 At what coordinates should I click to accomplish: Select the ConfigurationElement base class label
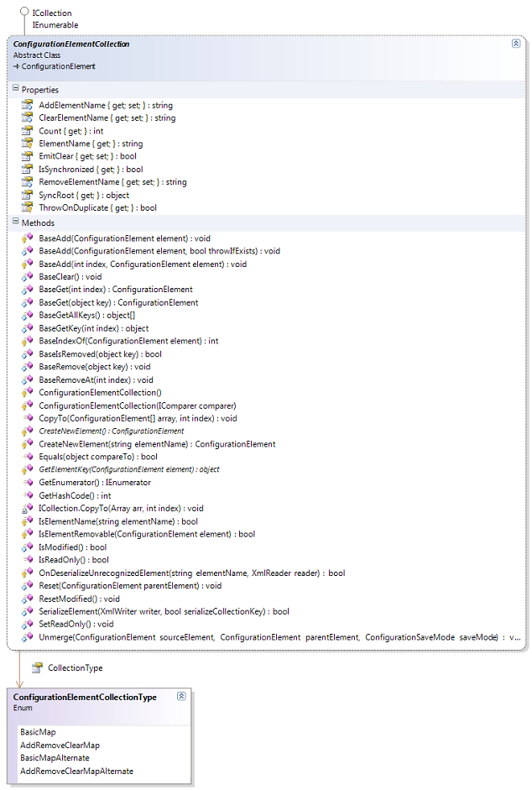tap(58, 66)
